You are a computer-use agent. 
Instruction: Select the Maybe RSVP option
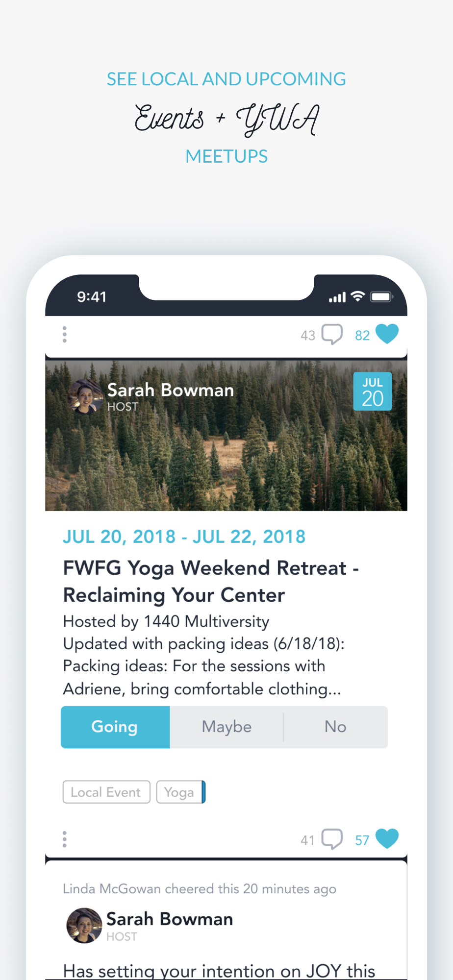click(226, 727)
